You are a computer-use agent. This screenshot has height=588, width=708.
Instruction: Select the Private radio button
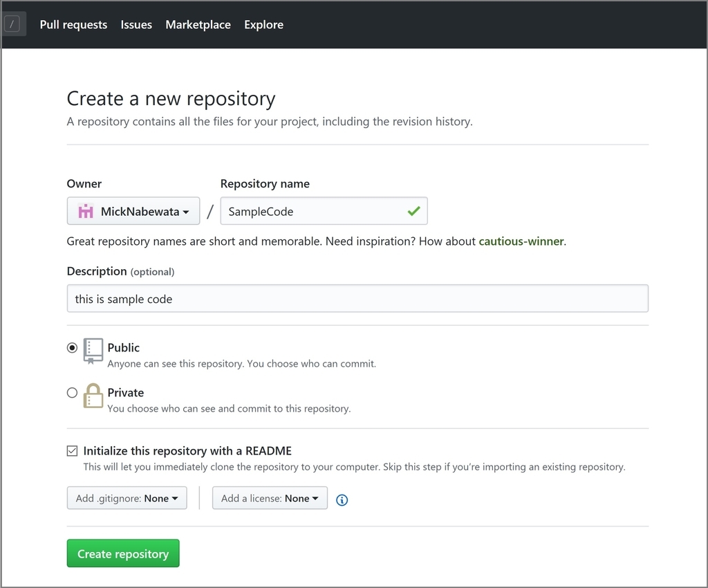coord(72,392)
